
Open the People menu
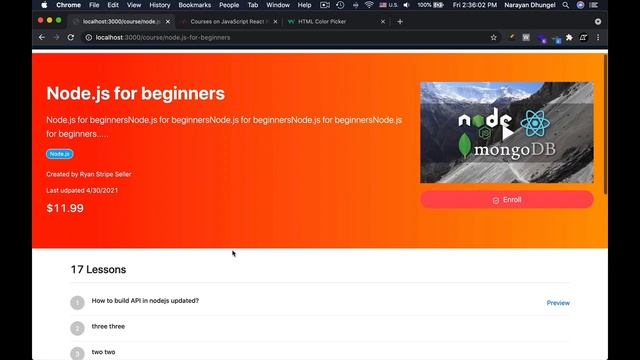pos(229,5)
